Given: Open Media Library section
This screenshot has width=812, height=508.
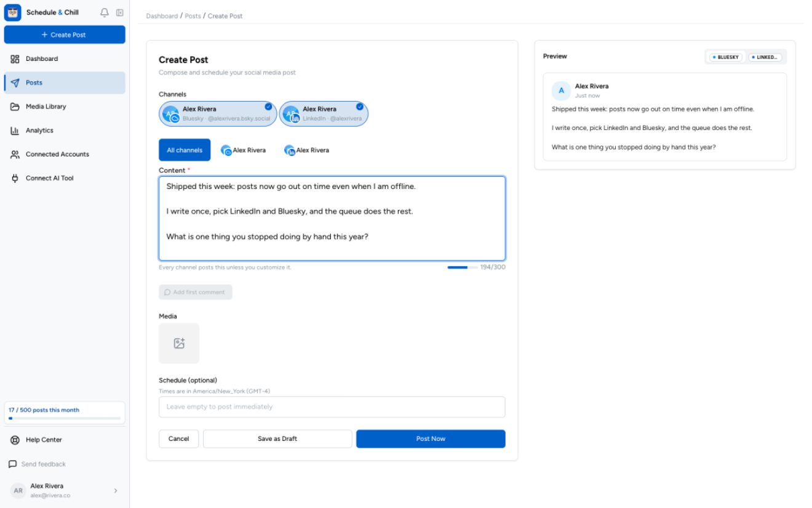Looking at the screenshot, I should pos(65,107).
